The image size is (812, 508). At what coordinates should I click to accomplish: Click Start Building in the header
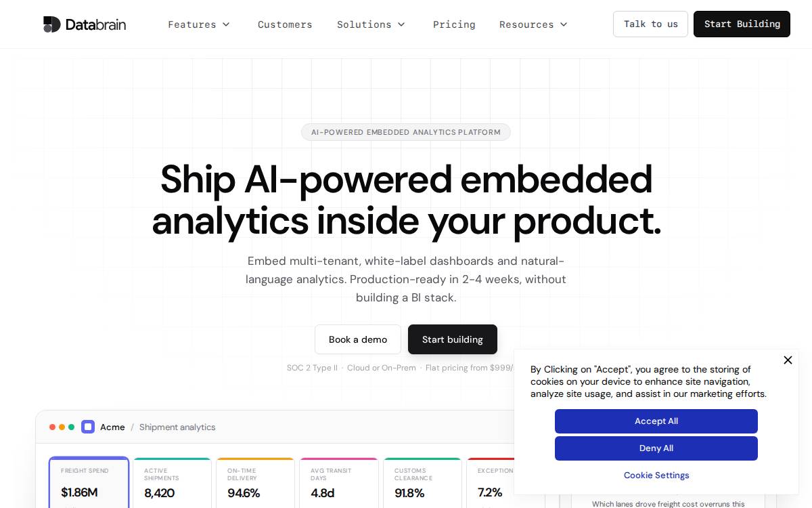[742, 24]
